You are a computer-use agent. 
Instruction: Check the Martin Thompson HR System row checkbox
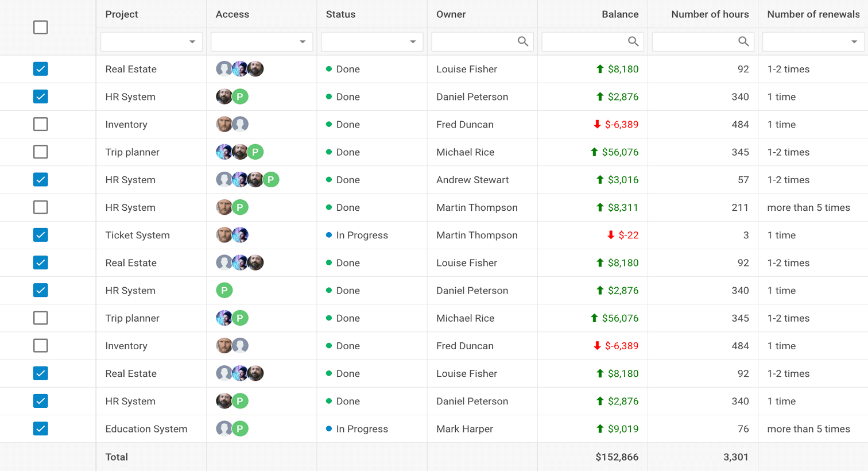click(x=40, y=207)
